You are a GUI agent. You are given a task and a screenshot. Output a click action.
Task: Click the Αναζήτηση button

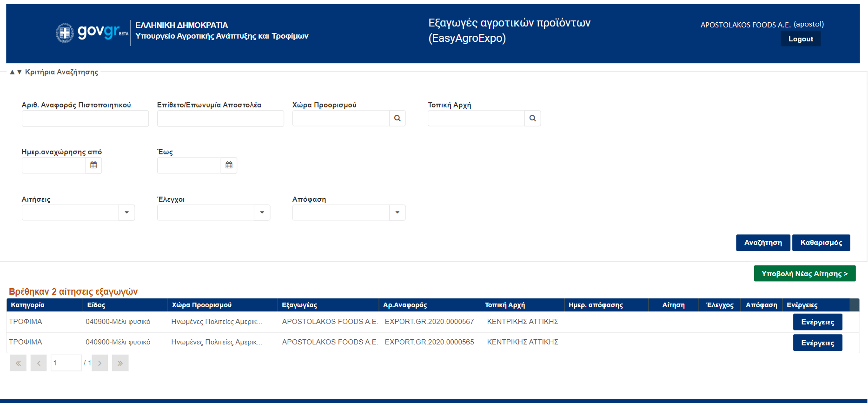763,243
